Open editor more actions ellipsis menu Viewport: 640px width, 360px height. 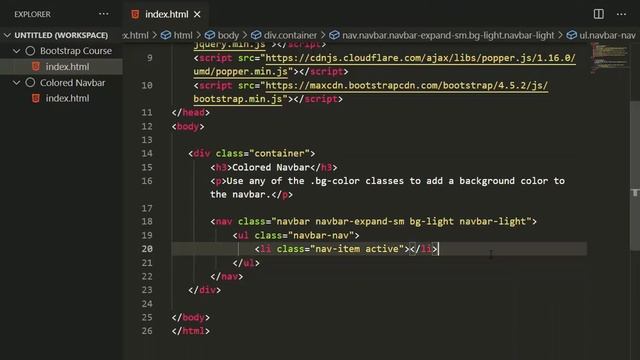(x=621, y=14)
